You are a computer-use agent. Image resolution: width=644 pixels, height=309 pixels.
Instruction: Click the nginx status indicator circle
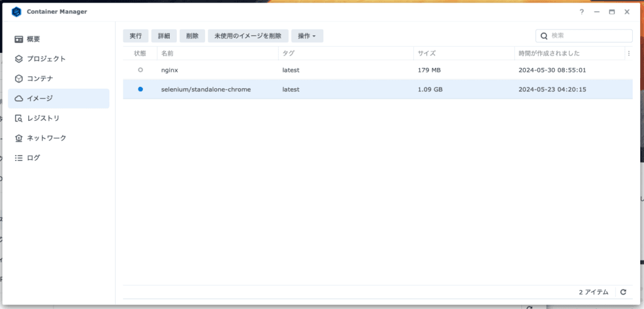click(x=140, y=70)
